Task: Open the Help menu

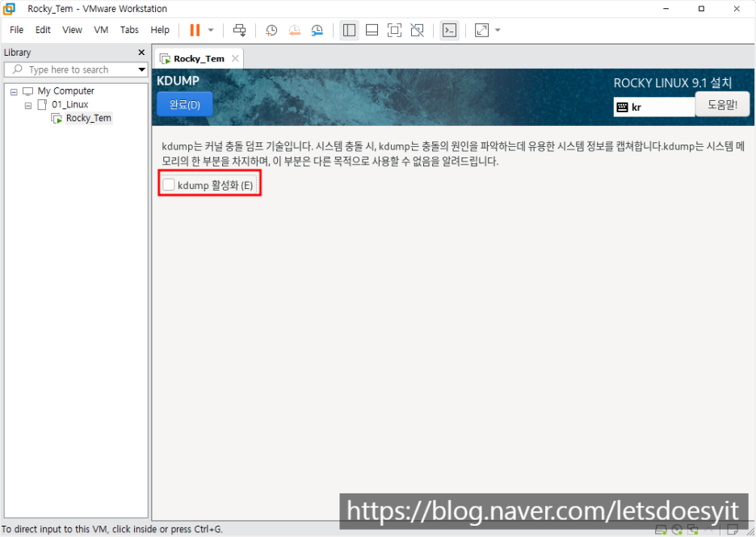Action: point(160,30)
